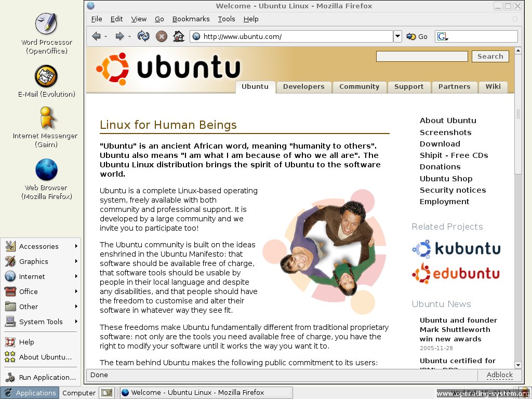Open the Kubuntu related project logo
This screenshot has width=532, height=399.
[x=456, y=249]
